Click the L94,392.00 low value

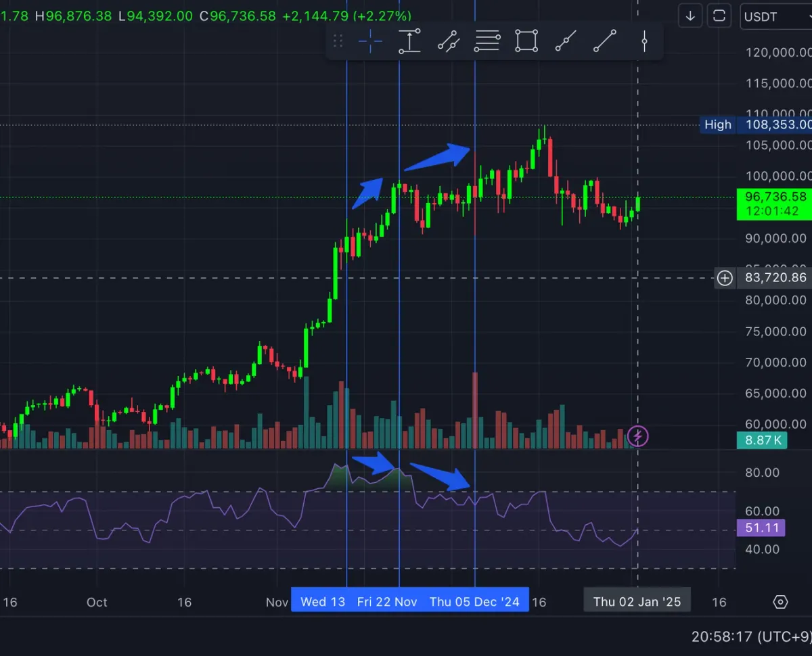point(155,16)
